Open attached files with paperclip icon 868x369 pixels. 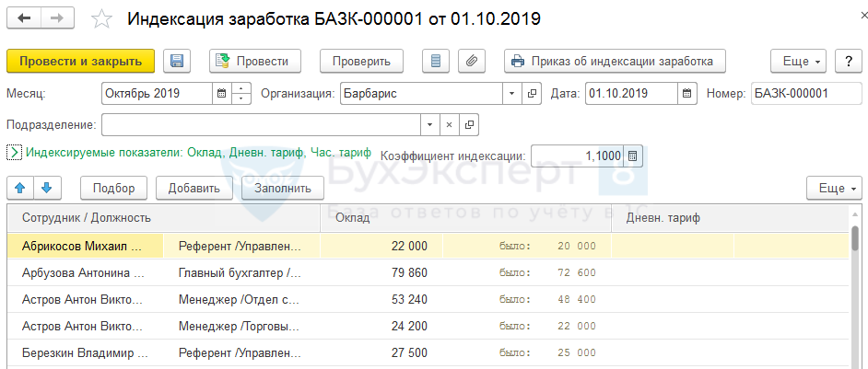(470, 62)
